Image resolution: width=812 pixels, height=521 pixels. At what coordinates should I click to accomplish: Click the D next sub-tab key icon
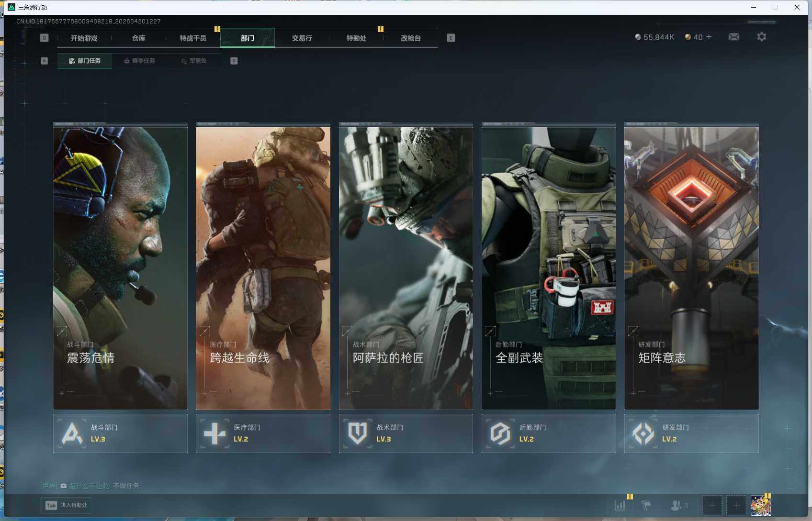pyautogui.click(x=234, y=61)
